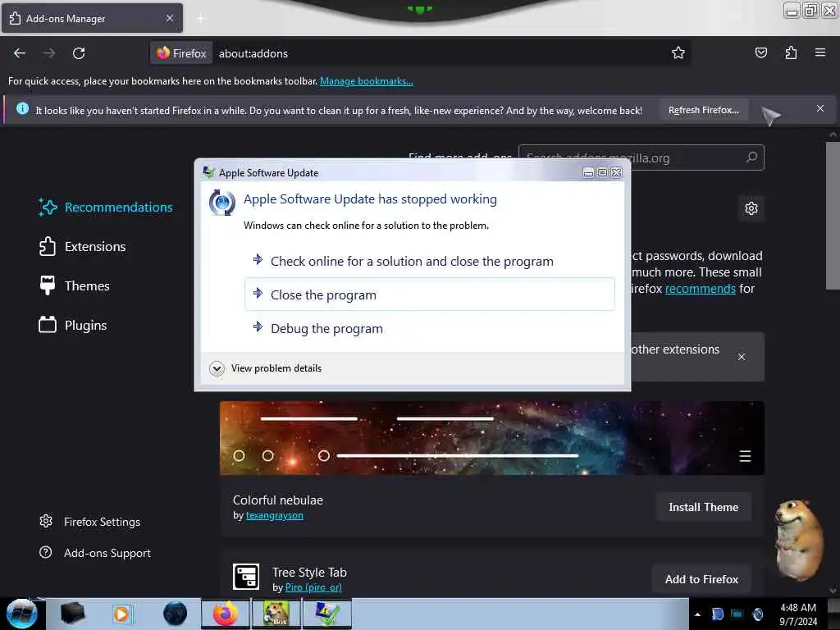Click the network monitor tray icon
The height and width of the screenshot is (630, 840).
[737, 614]
